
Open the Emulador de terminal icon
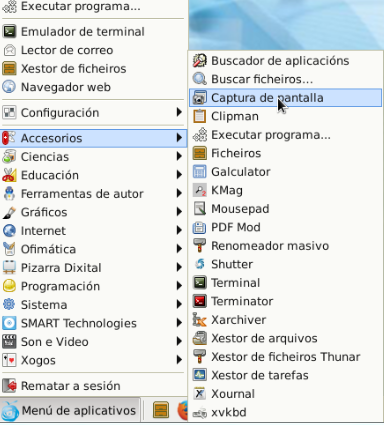pyautogui.click(x=9, y=31)
